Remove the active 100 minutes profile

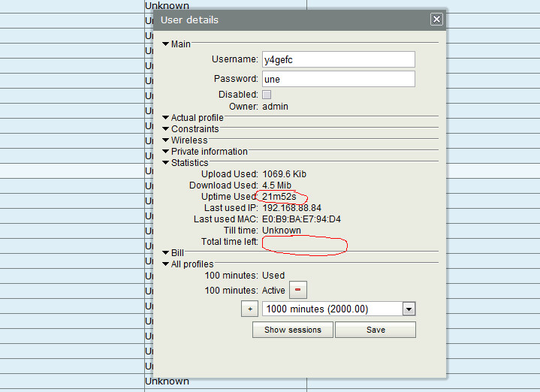(x=298, y=290)
